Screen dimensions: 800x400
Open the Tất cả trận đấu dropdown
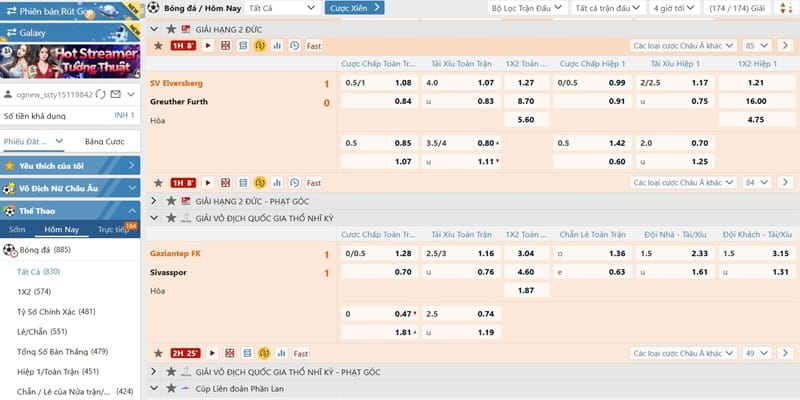coord(607,8)
